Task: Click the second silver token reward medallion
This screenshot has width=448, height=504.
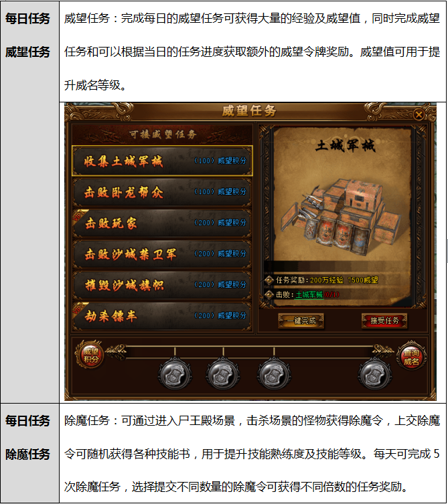Action: [222, 374]
